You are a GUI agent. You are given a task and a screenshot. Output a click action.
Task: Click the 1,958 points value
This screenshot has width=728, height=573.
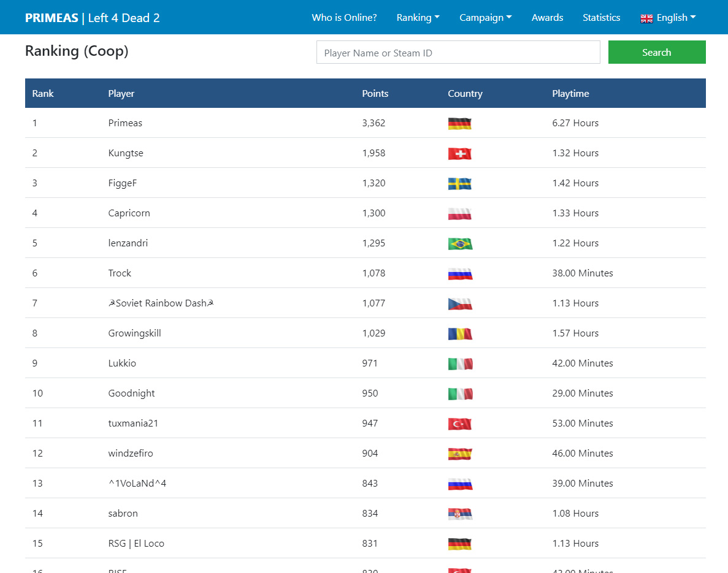tap(374, 153)
